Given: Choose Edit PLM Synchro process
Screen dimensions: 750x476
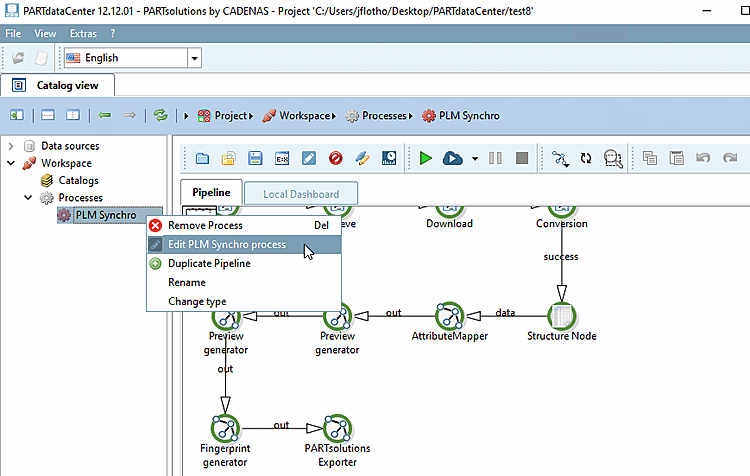Looking at the screenshot, I should tap(244, 244).
